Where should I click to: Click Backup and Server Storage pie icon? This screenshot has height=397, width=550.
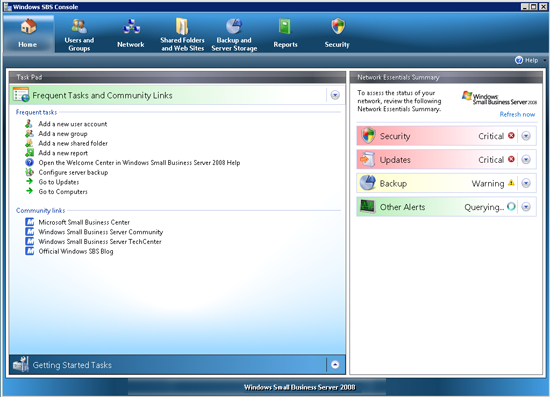pyautogui.click(x=234, y=26)
